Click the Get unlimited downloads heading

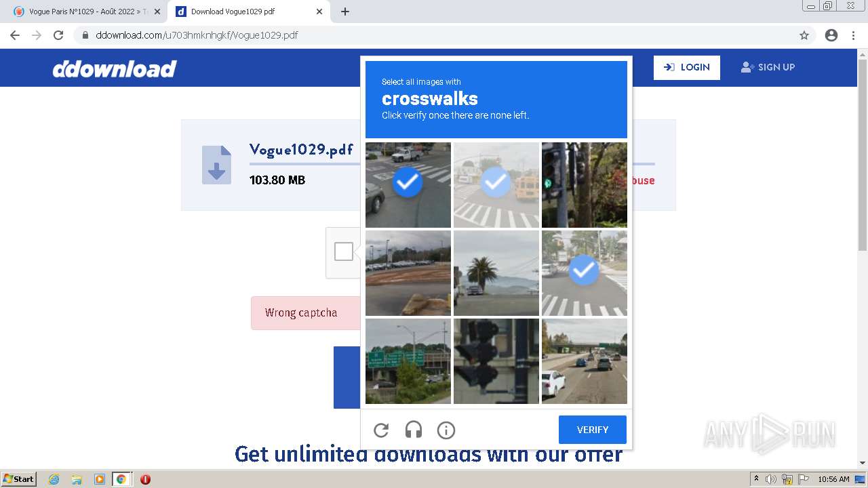click(429, 453)
